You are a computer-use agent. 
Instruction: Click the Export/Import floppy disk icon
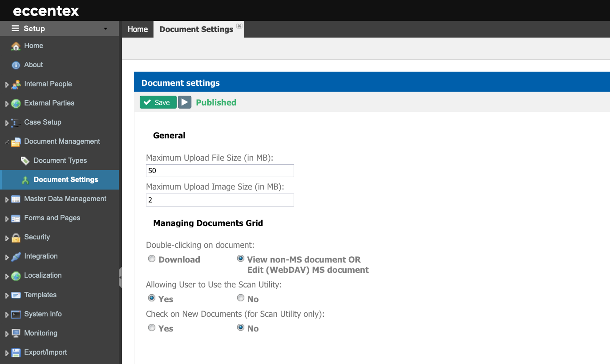[x=16, y=352]
